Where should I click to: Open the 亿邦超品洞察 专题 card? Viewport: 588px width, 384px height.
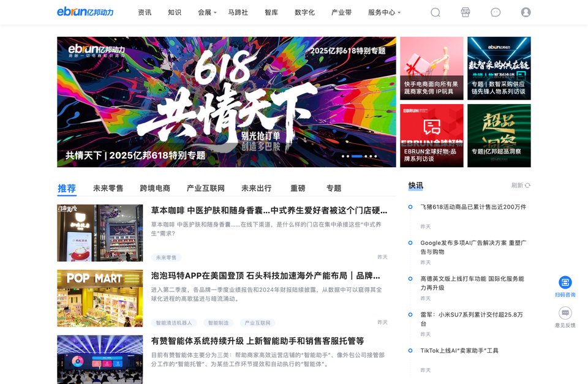pos(499,136)
